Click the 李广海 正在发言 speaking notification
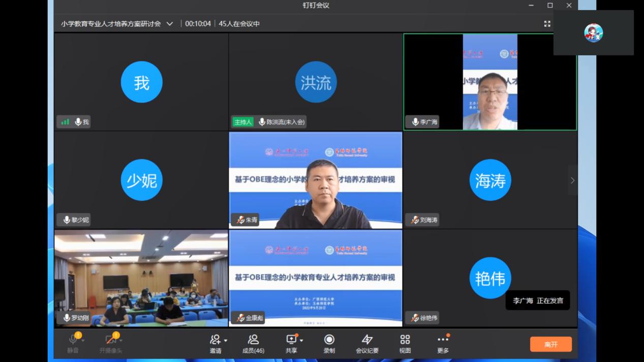This screenshot has width=644, height=362. [x=538, y=301]
